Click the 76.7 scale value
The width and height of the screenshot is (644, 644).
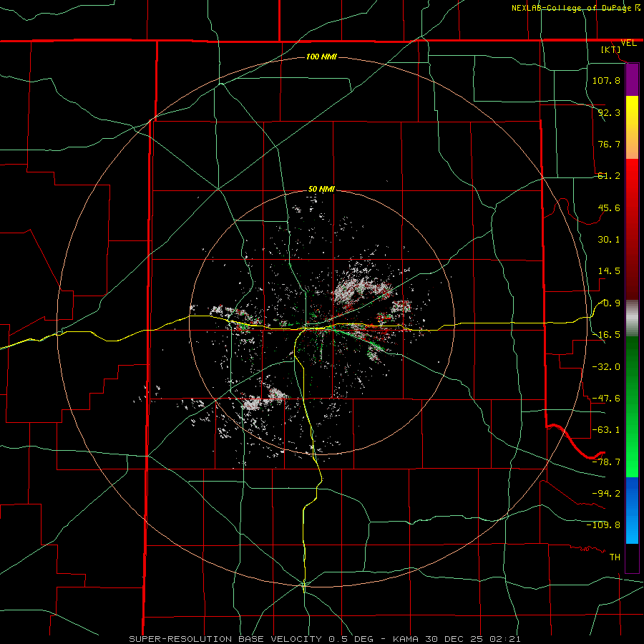(609, 144)
